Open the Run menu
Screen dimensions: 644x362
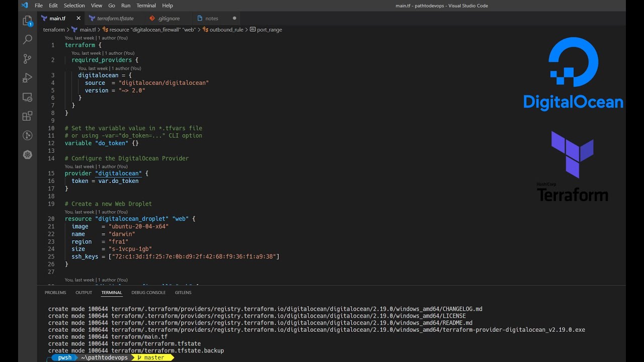[126, 6]
